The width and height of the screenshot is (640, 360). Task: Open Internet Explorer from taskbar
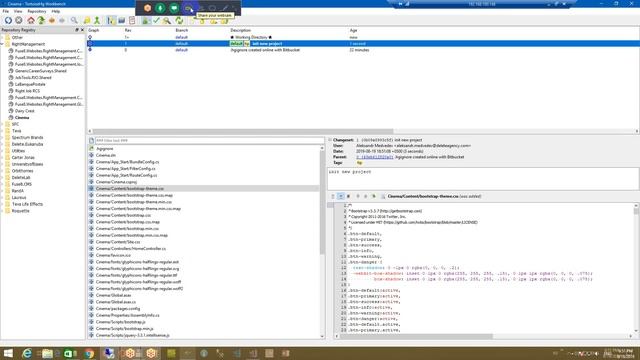point(27,353)
